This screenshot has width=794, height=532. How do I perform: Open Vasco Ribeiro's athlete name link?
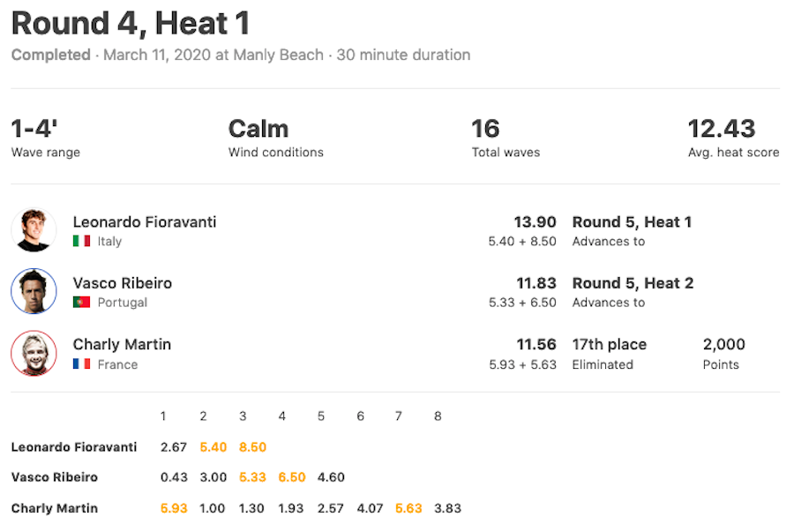pyautogui.click(x=123, y=283)
